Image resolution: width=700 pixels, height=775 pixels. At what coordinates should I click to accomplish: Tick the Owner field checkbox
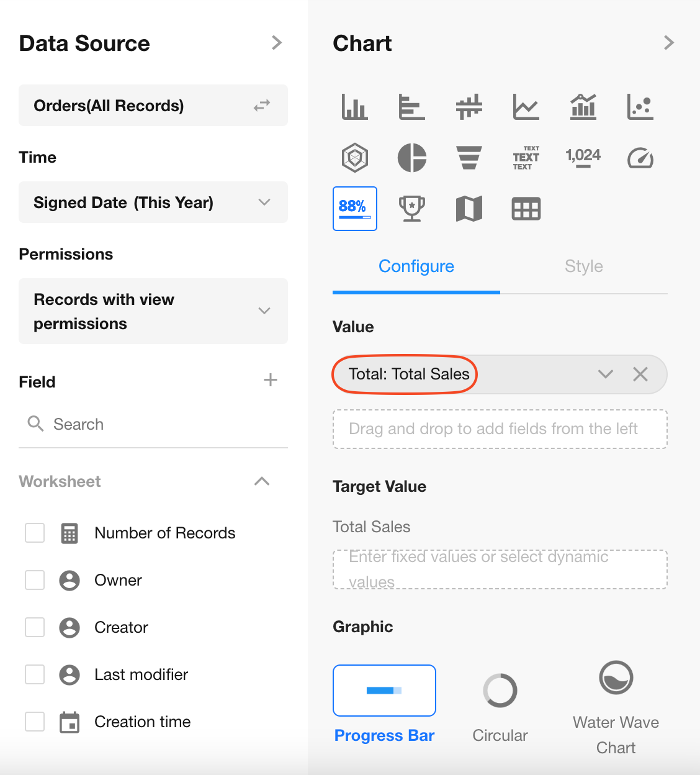(35, 580)
